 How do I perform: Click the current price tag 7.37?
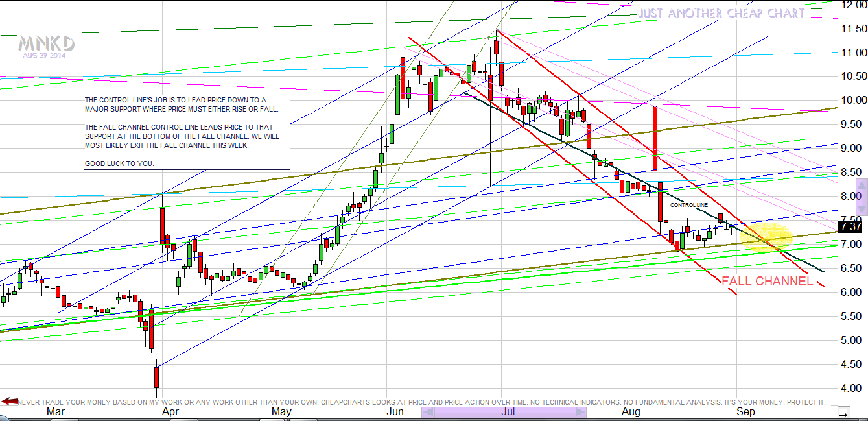pos(849,226)
